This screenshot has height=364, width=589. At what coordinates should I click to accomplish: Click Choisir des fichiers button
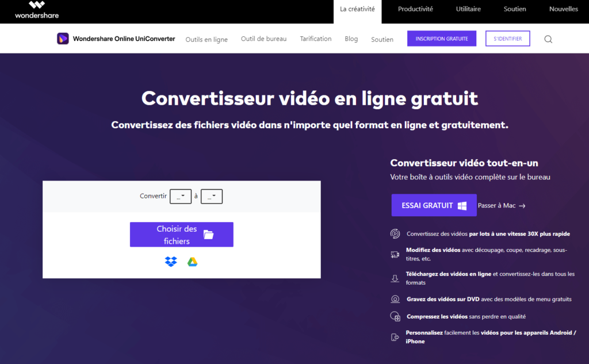point(181,235)
